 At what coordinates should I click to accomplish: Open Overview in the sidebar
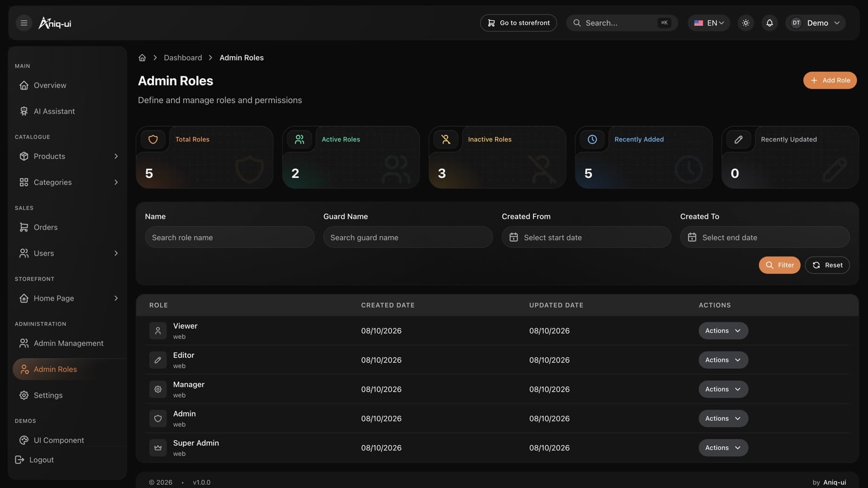[x=69, y=85]
